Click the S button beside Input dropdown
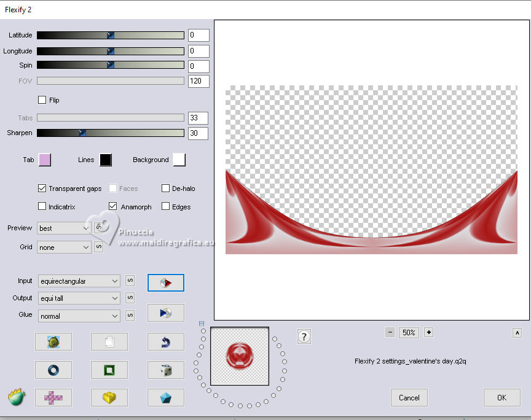Screen dimensions: 531x420 [130, 281]
